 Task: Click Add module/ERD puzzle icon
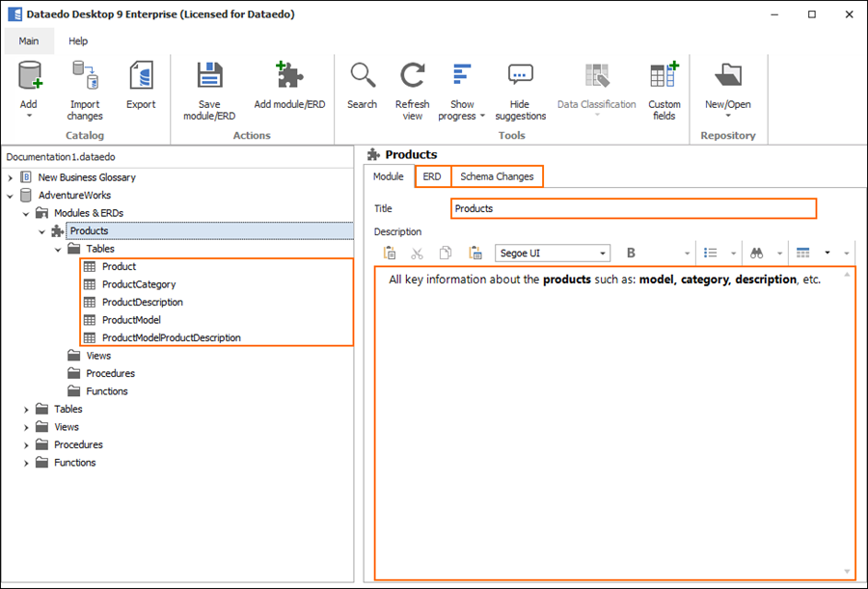click(289, 78)
